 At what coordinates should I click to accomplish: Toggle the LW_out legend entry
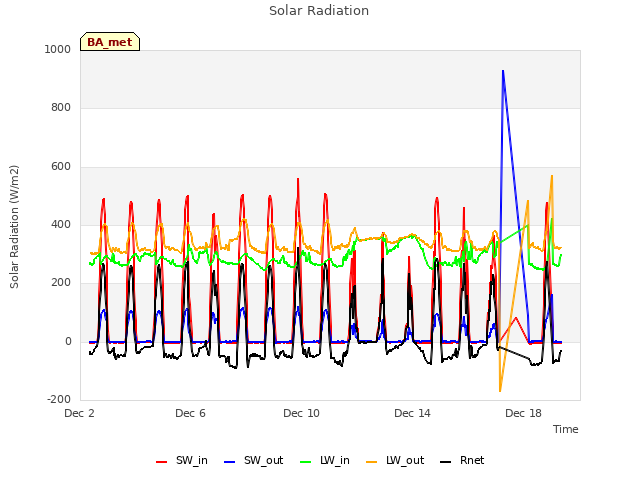[x=395, y=460]
